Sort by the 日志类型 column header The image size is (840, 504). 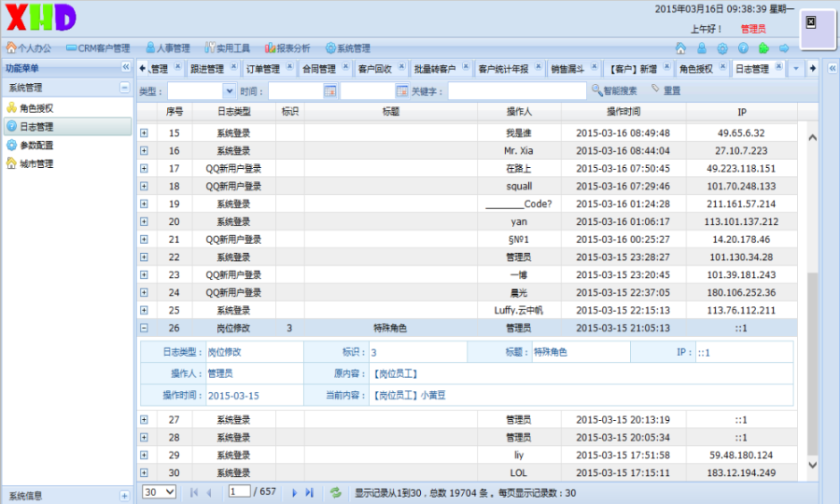point(234,111)
